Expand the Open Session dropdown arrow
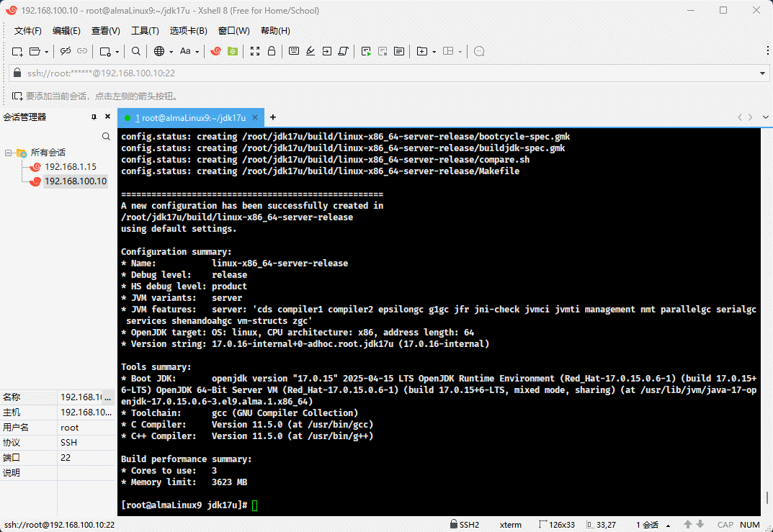 [46, 52]
